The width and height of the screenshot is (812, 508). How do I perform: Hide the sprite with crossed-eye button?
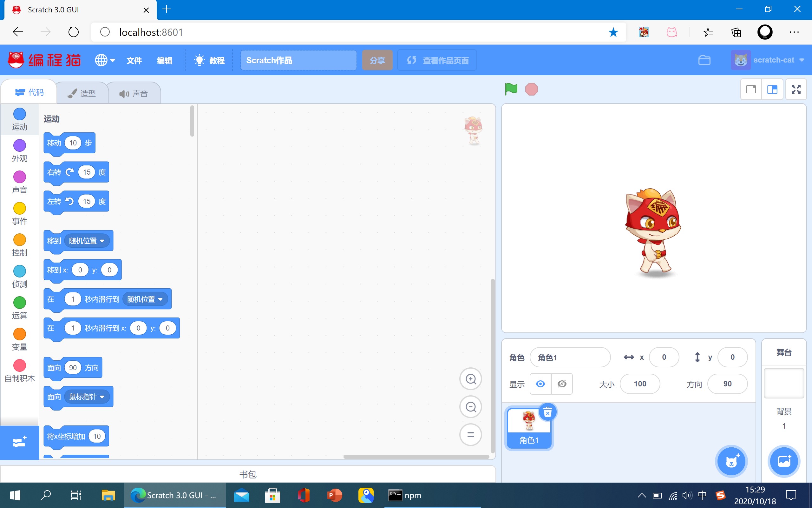[x=562, y=384]
